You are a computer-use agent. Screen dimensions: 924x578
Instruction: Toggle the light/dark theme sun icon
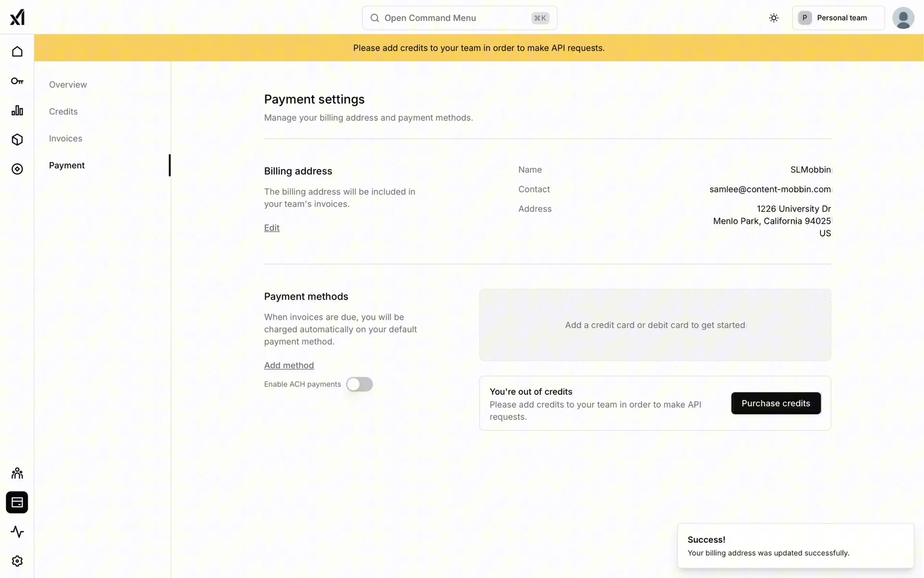(774, 18)
